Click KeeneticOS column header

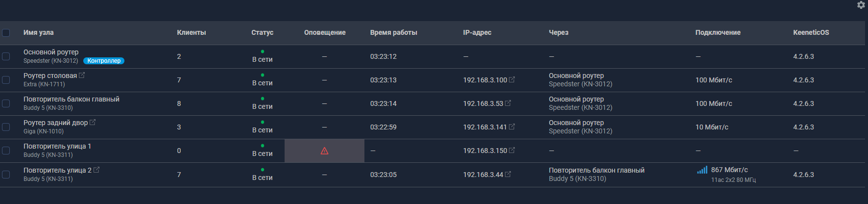pos(811,32)
